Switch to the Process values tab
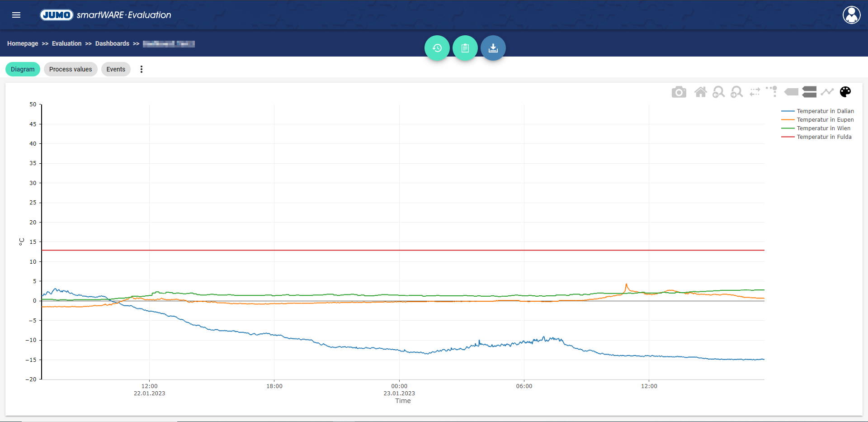 pyautogui.click(x=71, y=69)
